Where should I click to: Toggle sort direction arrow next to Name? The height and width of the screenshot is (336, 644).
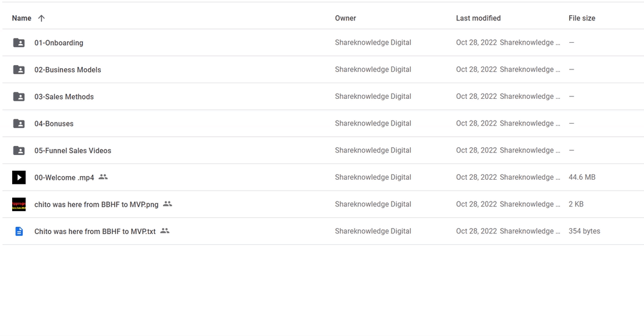(41, 18)
